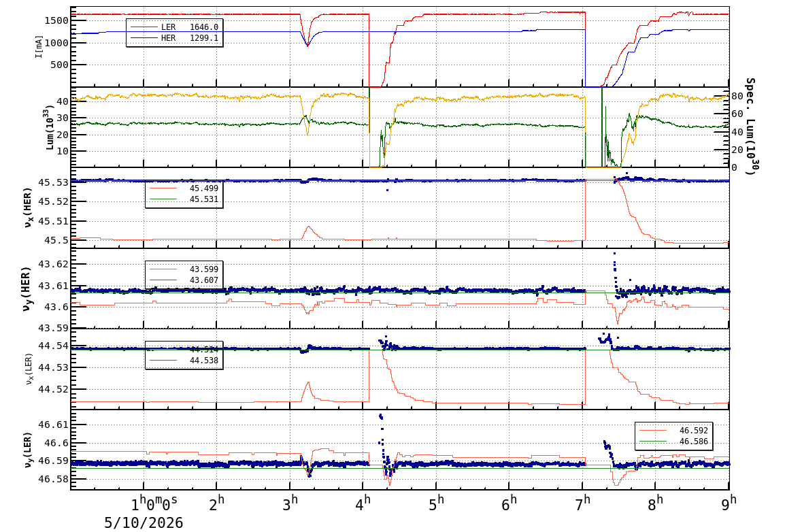Click the 30 tick on the Lum axis
Viewport: 785px width, 532px height.
[x=63, y=118]
